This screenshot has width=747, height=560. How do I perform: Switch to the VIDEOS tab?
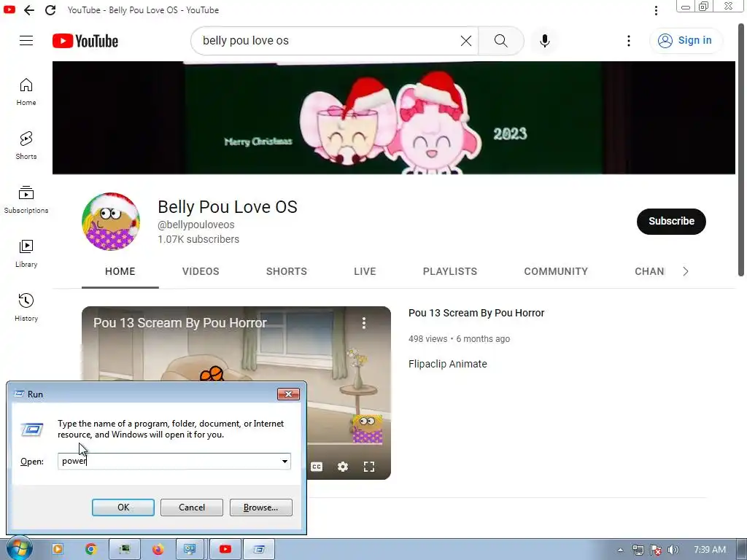(x=201, y=271)
